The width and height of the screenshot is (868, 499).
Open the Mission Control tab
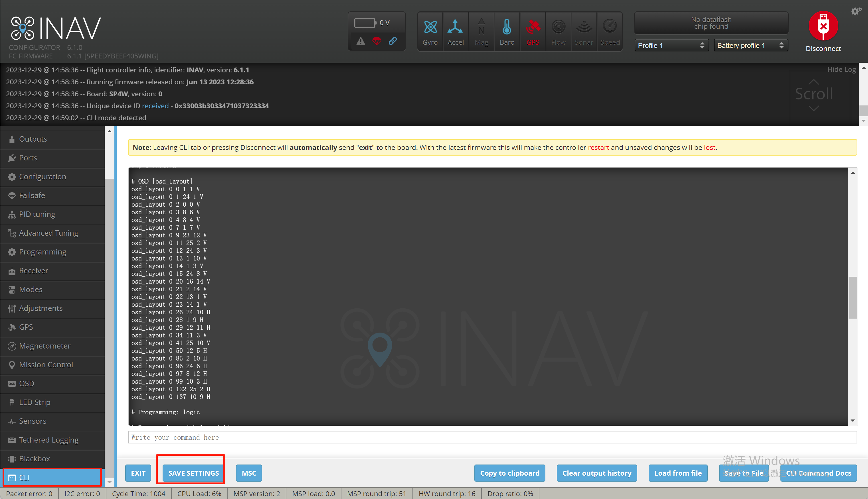52,365
